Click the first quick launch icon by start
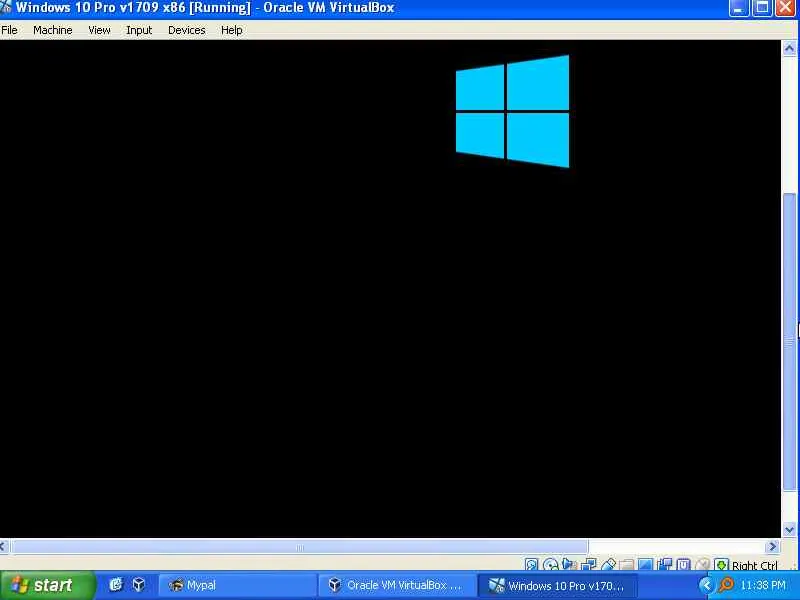 click(x=116, y=585)
